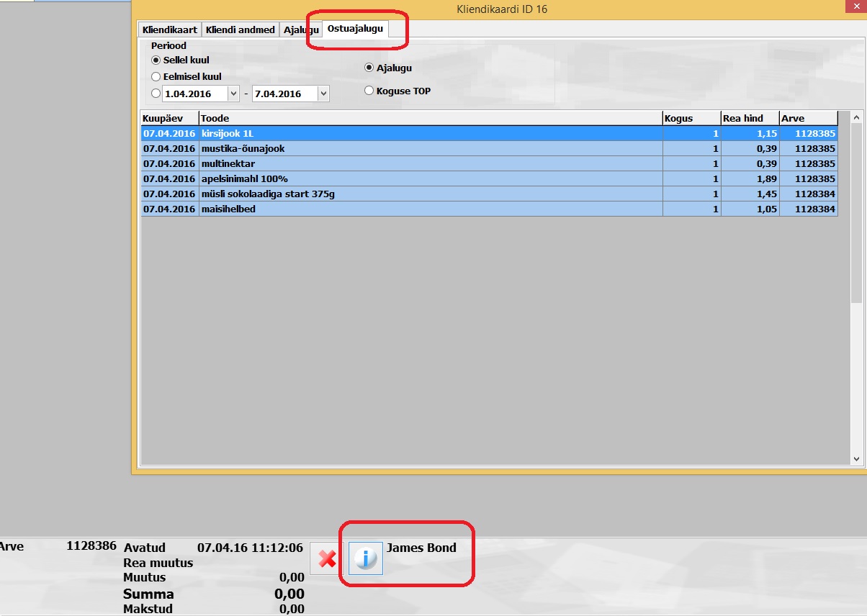Select the apelsinimahl 100% row
This screenshot has width=867, height=616.
pyautogui.click(x=430, y=178)
